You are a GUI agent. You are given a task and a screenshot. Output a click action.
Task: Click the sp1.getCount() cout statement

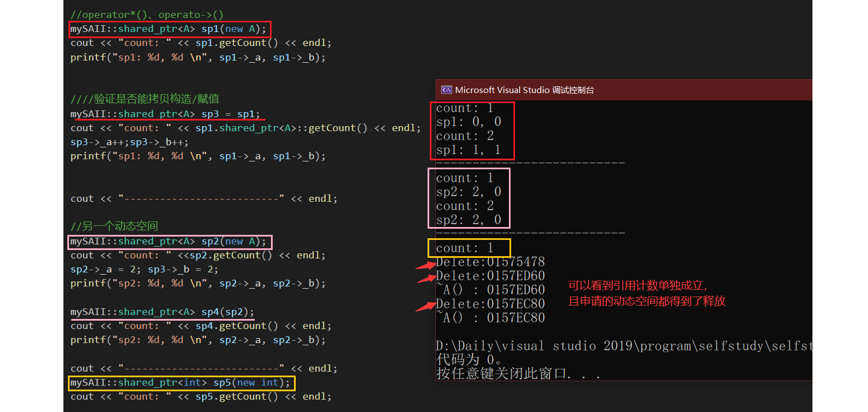tap(201, 43)
